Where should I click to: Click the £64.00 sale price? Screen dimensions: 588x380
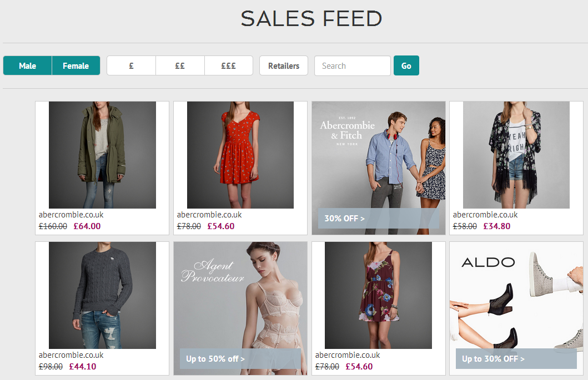[87, 226]
